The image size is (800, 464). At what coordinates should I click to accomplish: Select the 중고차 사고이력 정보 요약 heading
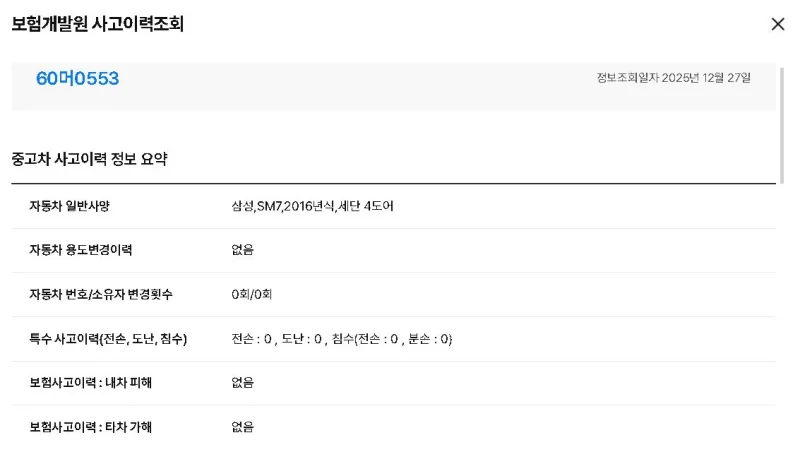89,159
